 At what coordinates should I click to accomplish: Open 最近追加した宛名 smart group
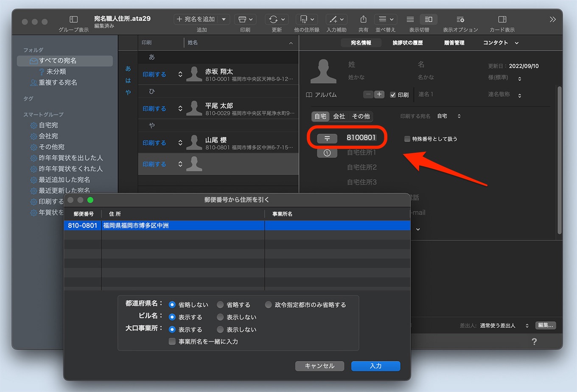pos(64,179)
